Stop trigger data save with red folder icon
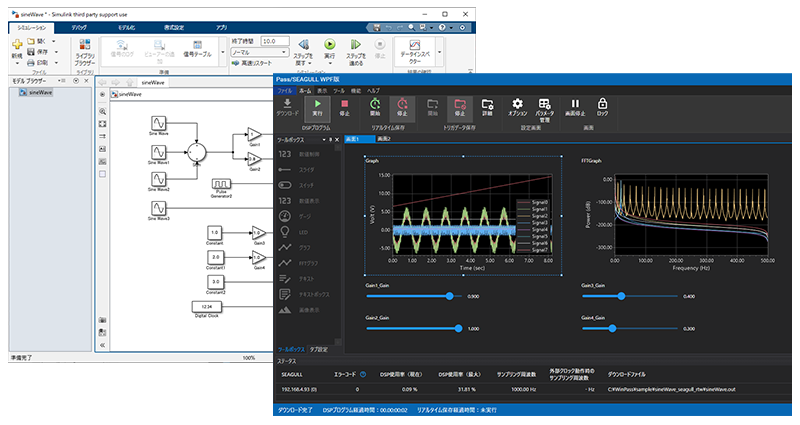This screenshot has width=800, height=425. click(x=460, y=104)
